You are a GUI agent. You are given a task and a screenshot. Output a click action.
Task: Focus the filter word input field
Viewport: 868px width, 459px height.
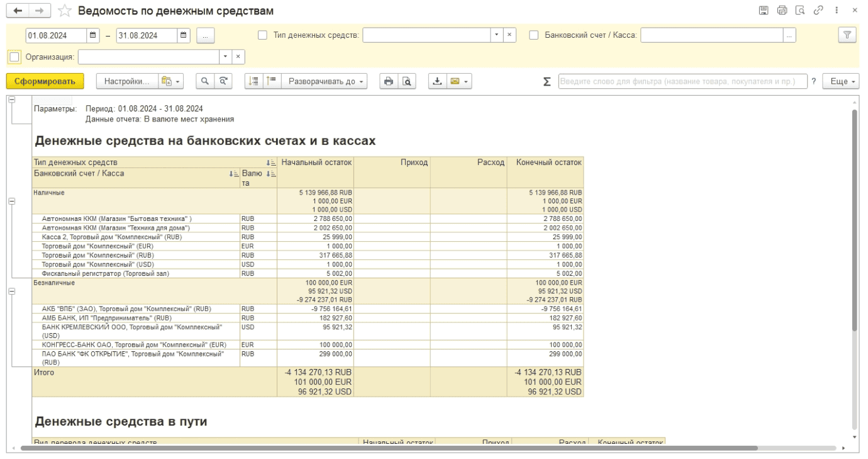[x=682, y=81]
